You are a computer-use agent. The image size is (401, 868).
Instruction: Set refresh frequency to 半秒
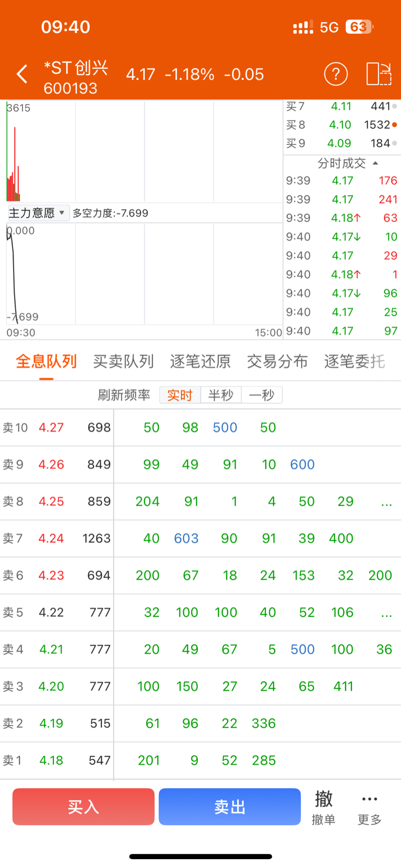[x=221, y=395]
